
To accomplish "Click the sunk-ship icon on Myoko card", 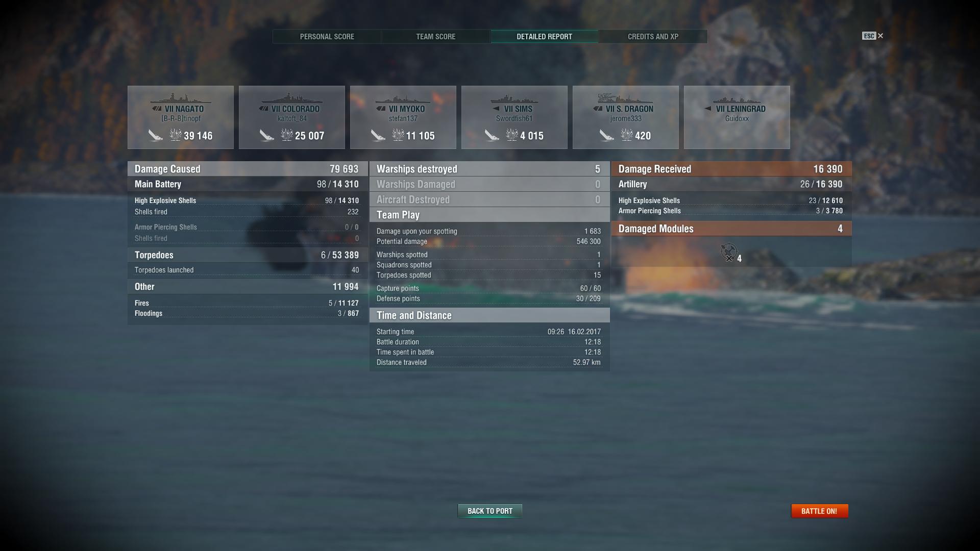I will pyautogui.click(x=378, y=135).
